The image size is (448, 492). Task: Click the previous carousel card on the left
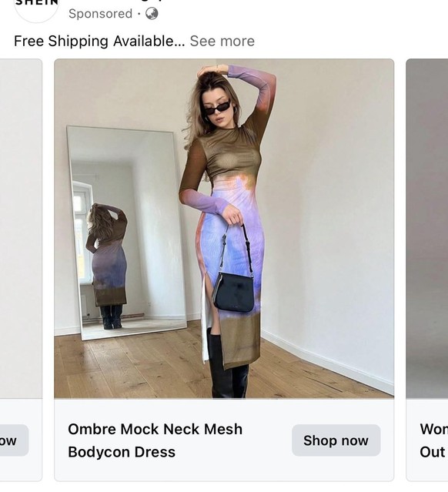coord(21,229)
